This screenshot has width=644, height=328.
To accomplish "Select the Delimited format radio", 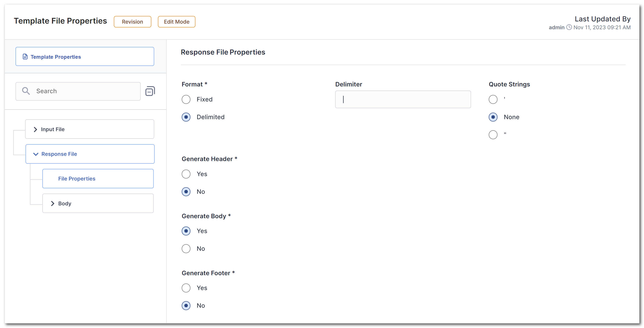I will [186, 117].
